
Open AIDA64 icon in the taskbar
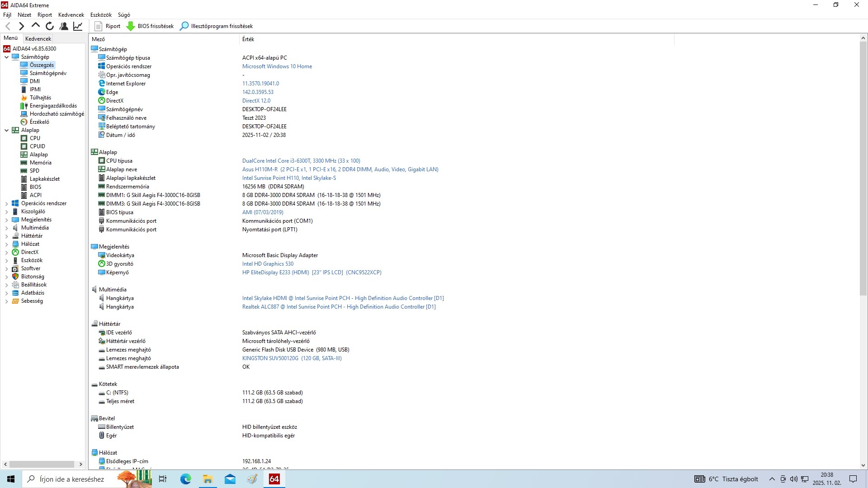[274, 479]
